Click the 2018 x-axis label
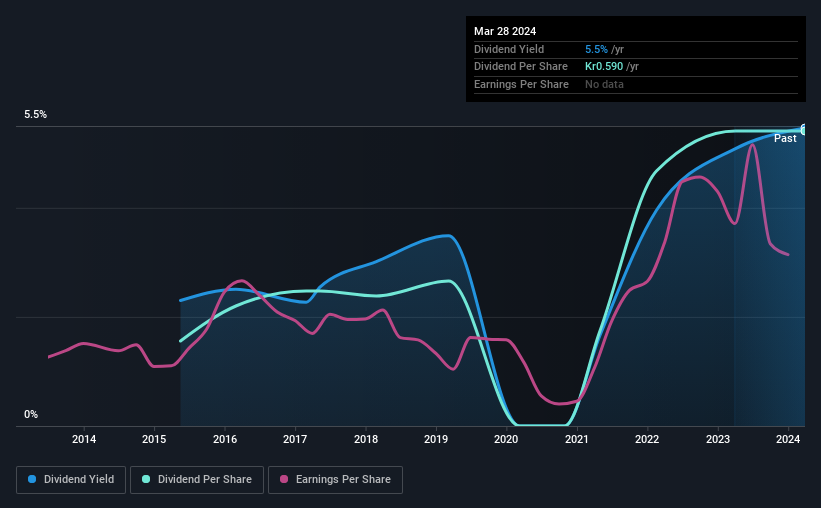The height and width of the screenshot is (508, 821). point(365,439)
